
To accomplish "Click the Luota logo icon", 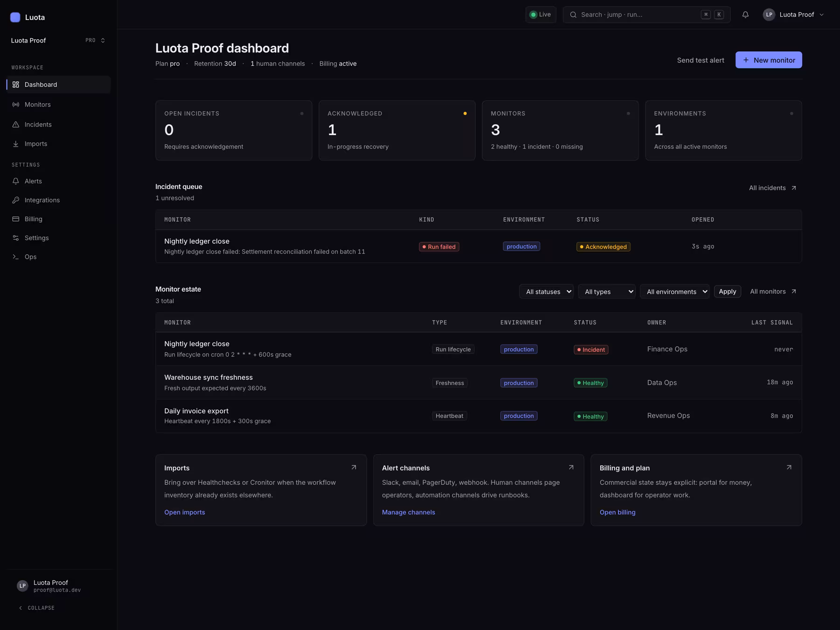I will (15, 17).
